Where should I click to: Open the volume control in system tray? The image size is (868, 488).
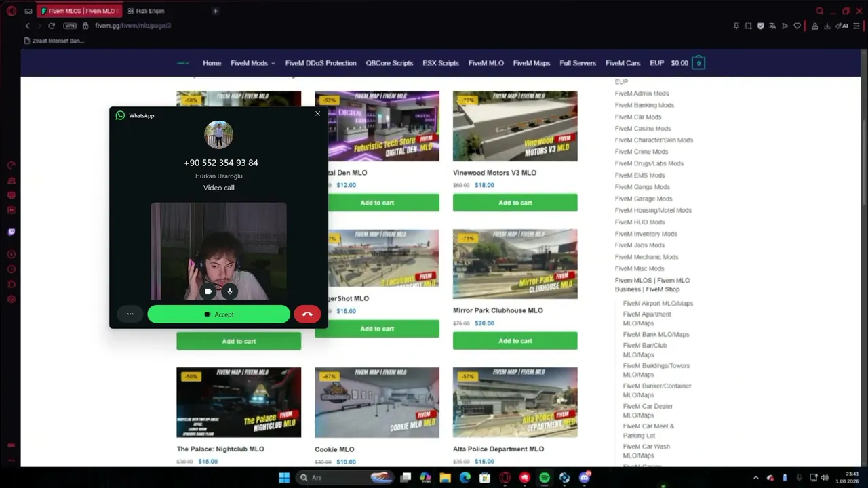[x=825, y=478]
